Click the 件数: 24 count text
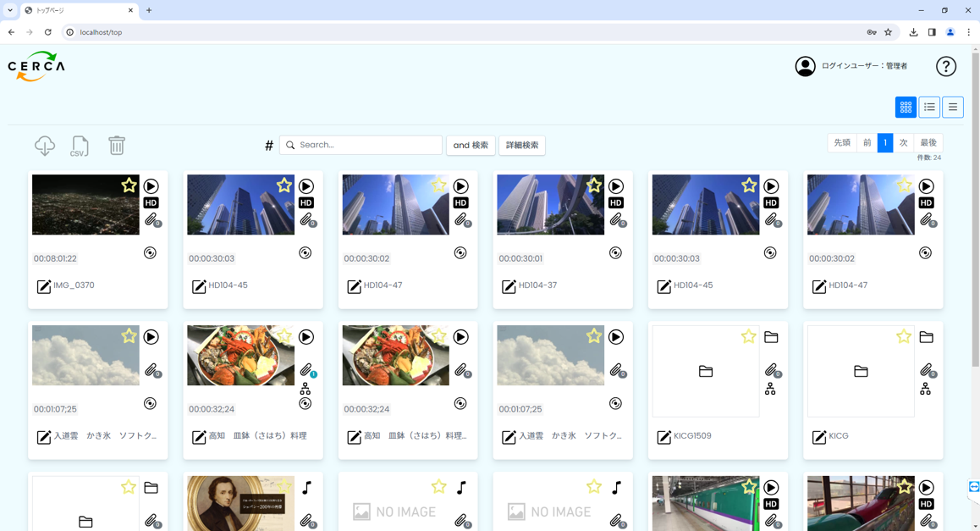This screenshot has height=531, width=980. pos(928,158)
